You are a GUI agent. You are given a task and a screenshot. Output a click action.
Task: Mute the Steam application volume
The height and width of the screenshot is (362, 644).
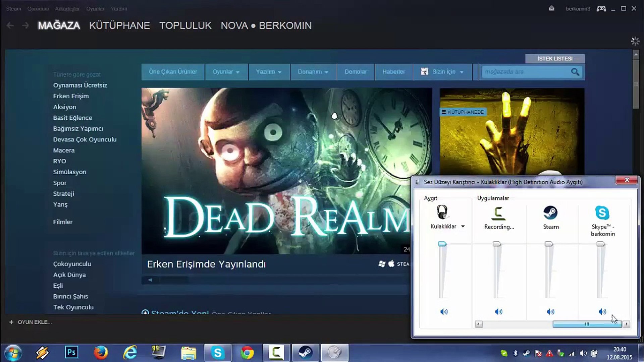click(x=550, y=312)
